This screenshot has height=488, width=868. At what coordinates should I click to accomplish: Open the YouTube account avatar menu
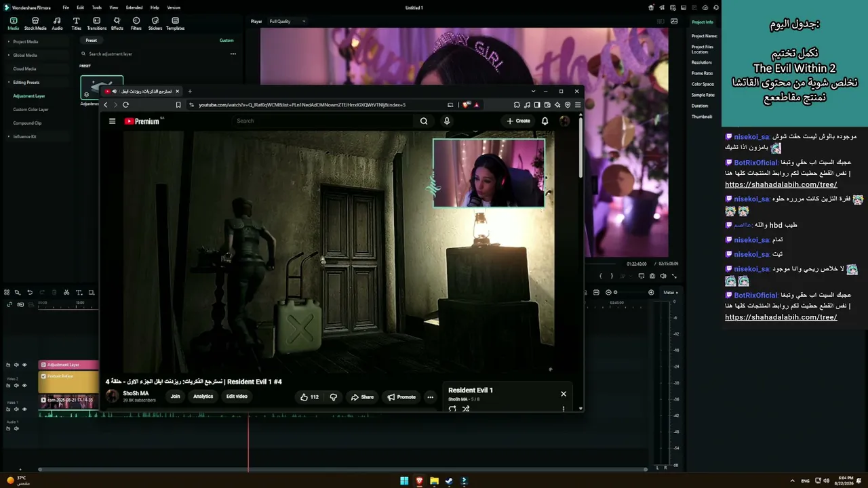point(564,121)
